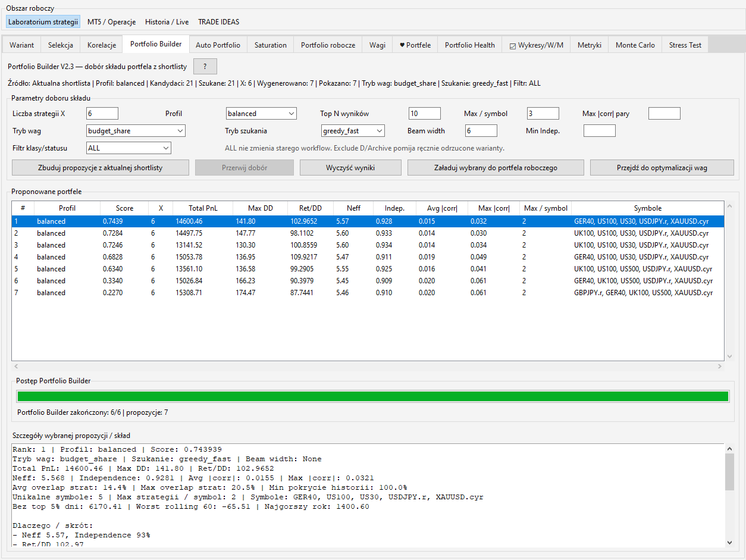This screenshot has height=560, width=746.
Task: Click proposals table scrollbar down arrow
Action: coord(730,356)
